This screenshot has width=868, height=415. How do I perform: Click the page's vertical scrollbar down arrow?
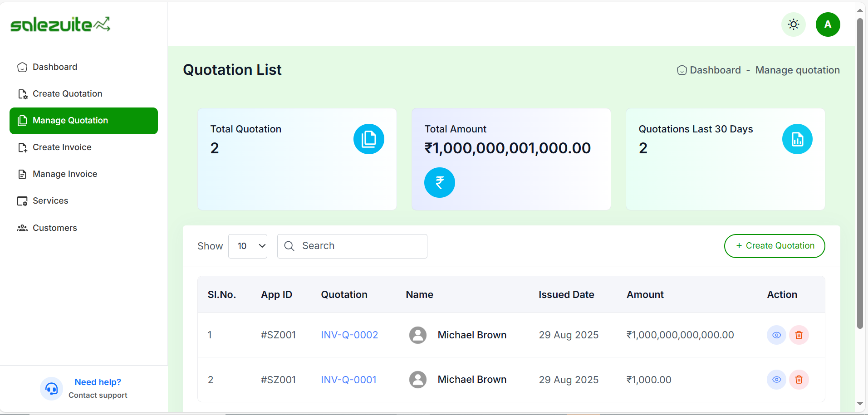[859, 403]
